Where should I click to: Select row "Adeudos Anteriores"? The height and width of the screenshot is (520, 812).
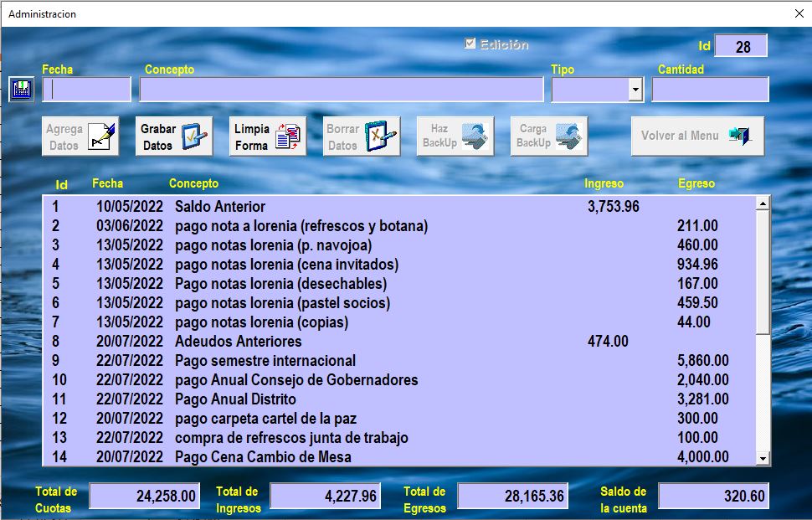[398, 341]
